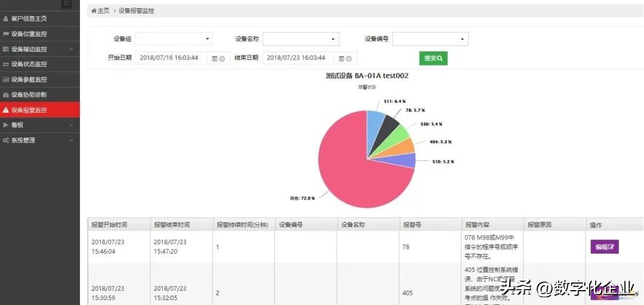Click the '520: 5.4 %' chart label
644x305 pixels.
431,124
